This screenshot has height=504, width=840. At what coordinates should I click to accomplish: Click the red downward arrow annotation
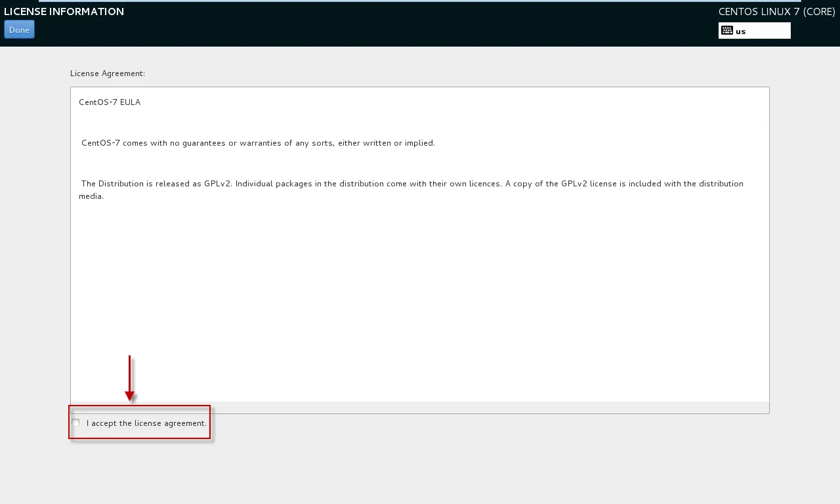[130, 379]
